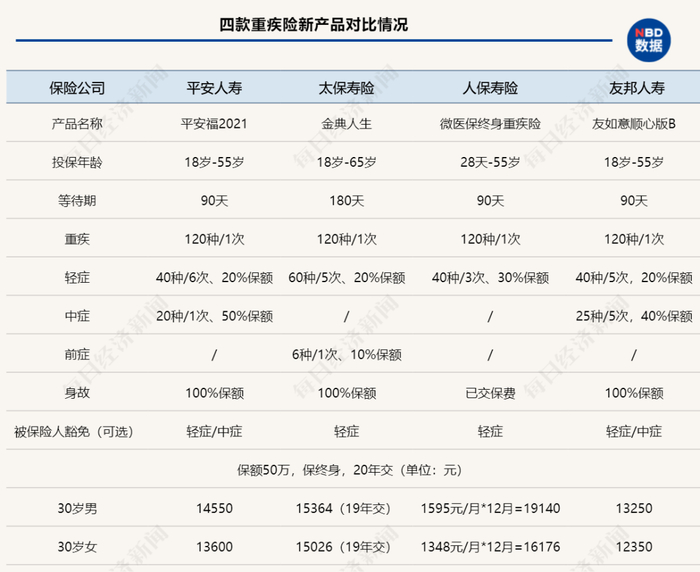Click cell 6种/1次、10%保额

pyautogui.click(x=346, y=355)
